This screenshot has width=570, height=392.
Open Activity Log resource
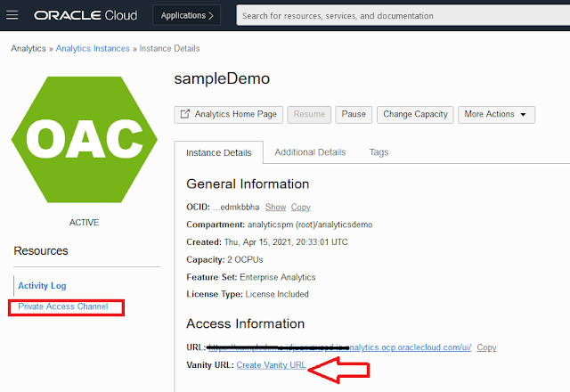pyautogui.click(x=42, y=286)
